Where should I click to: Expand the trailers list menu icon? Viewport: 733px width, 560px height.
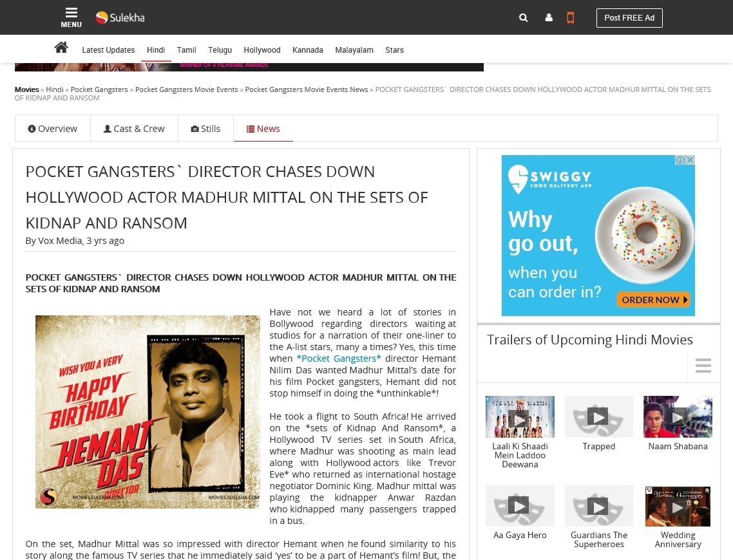pyautogui.click(x=703, y=365)
